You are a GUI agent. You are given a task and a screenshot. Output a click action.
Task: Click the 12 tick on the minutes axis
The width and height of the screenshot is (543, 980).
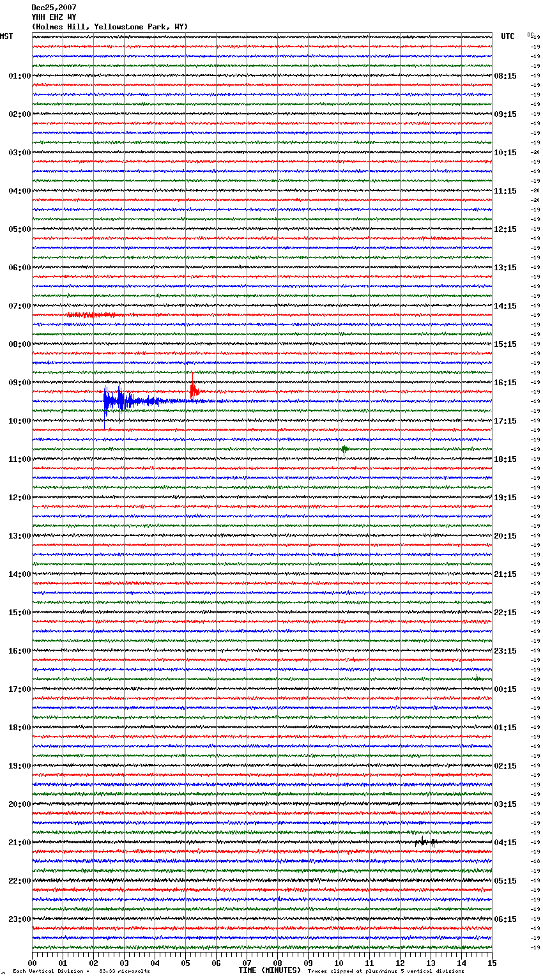400,963
